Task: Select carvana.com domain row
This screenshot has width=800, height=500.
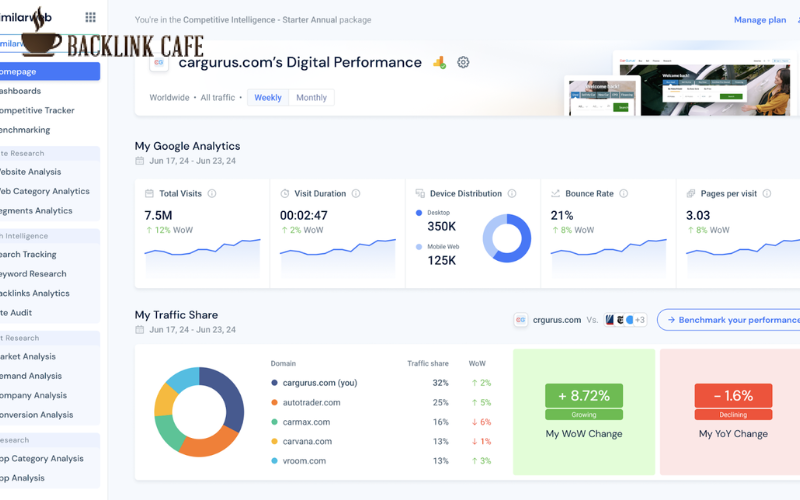Action: tap(381, 441)
